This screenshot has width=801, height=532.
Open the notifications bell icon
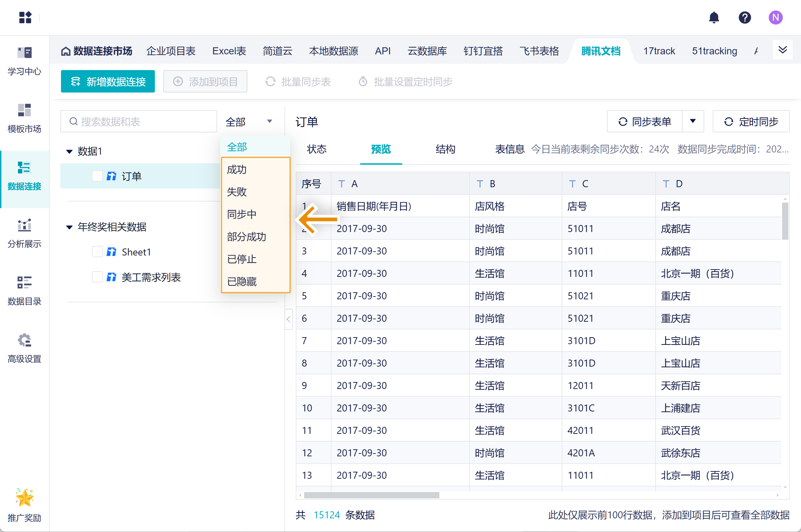click(x=714, y=18)
